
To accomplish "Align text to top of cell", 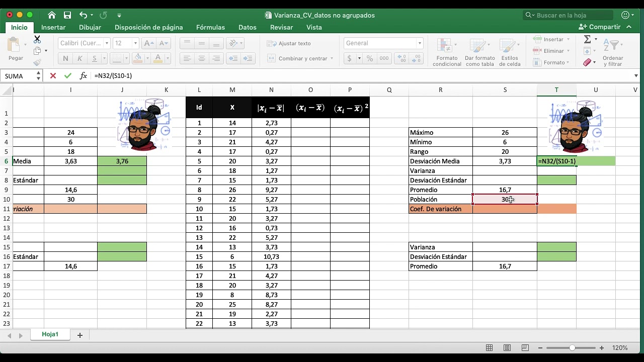I will coord(187,43).
